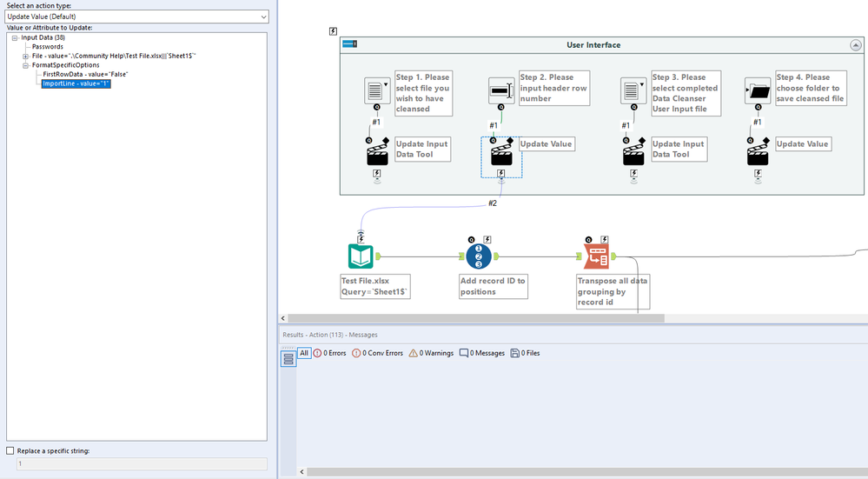Click the Transpose all data annotation
The height and width of the screenshot is (479, 868).
pos(613,291)
